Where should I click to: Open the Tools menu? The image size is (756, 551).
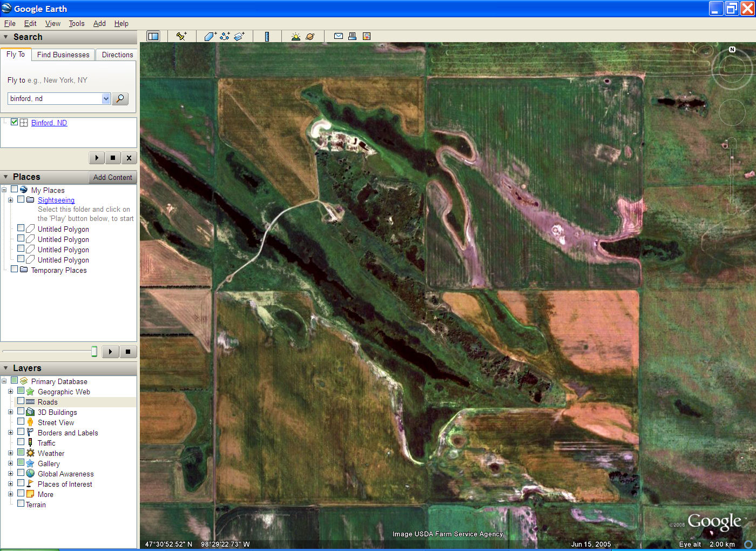click(x=77, y=23)
